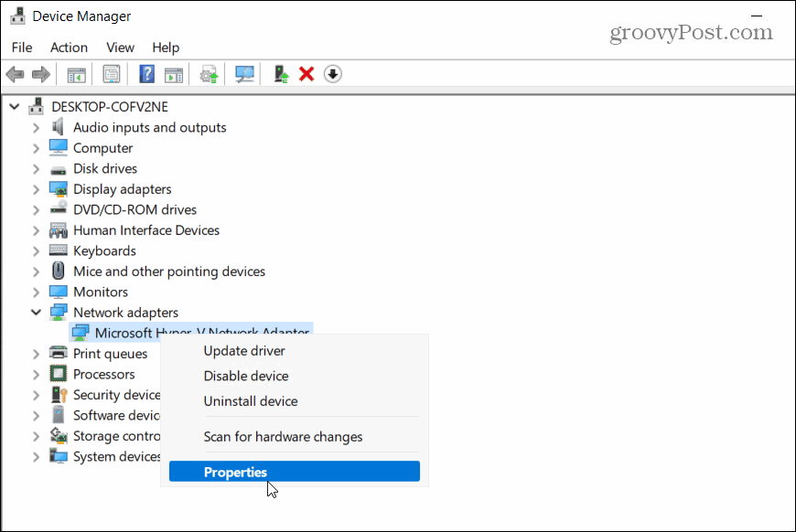Click the DVD/CD-ROM drives icon
The height and width of the screenshot is (532, 796).
tap(59, 207)
